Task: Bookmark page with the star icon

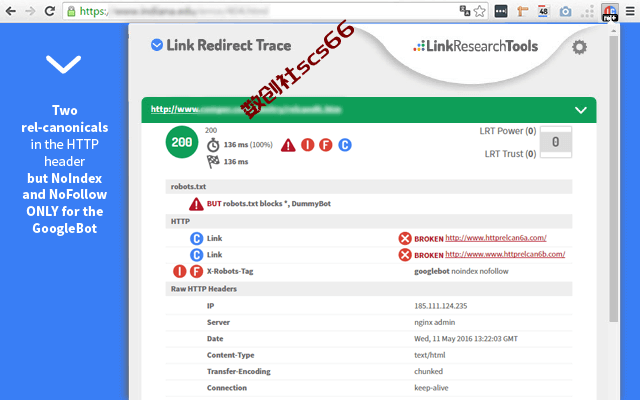Action: point(480,11)
